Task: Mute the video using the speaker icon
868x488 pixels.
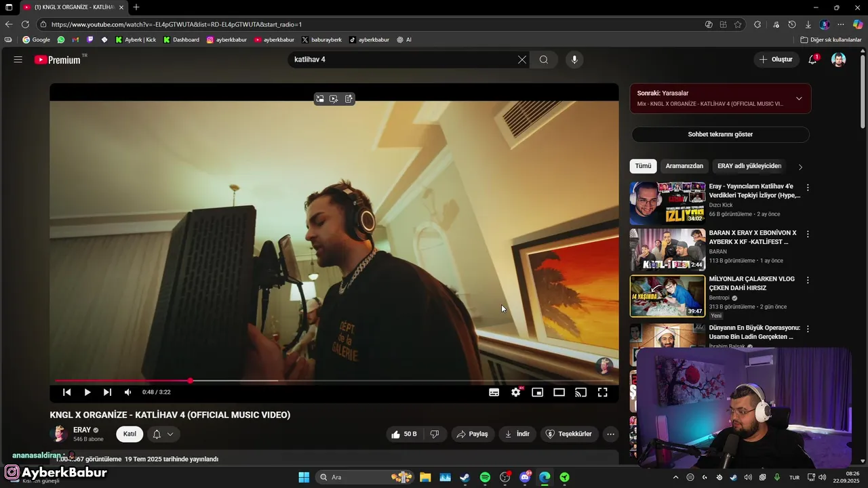Action: tap(127, 392)
